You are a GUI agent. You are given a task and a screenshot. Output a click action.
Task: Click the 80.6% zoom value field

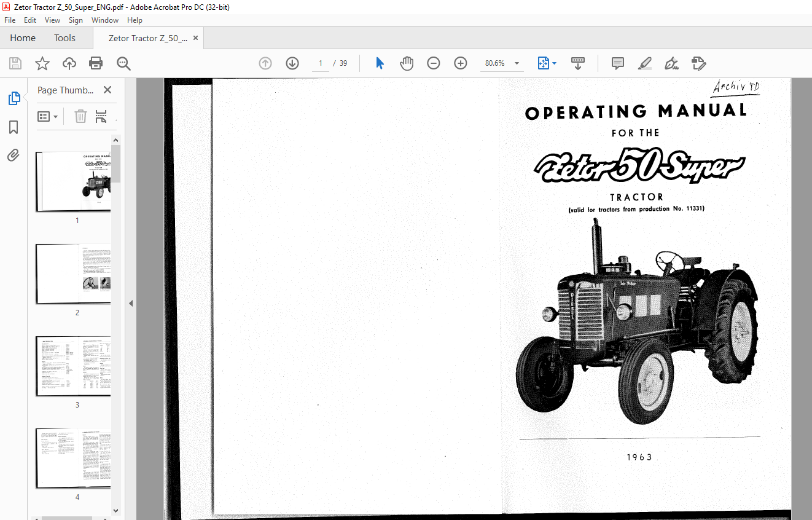coord(494,63)
